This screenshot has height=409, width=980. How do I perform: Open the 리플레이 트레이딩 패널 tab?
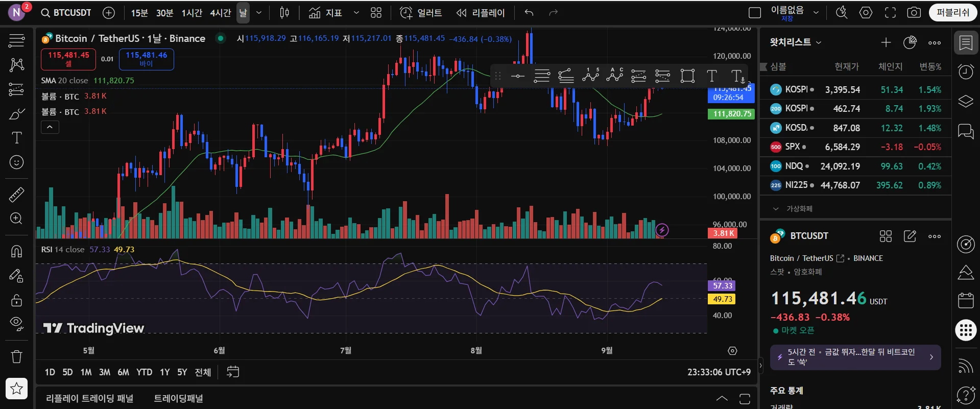[x=90, y=398]
